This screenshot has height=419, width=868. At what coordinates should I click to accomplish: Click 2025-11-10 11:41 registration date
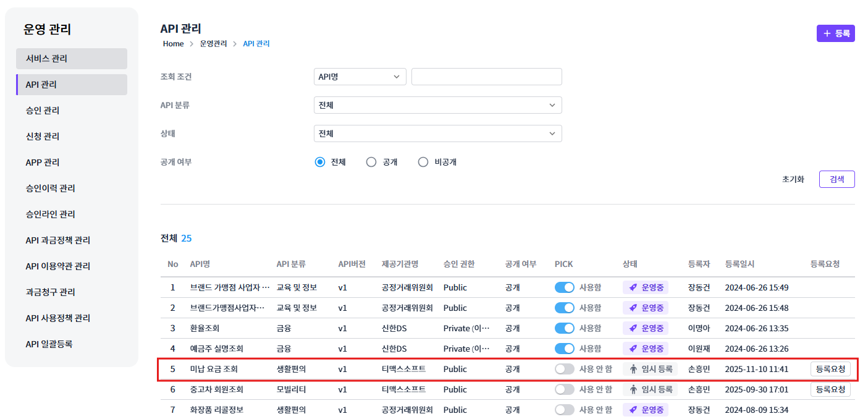[x=757, y=369]
